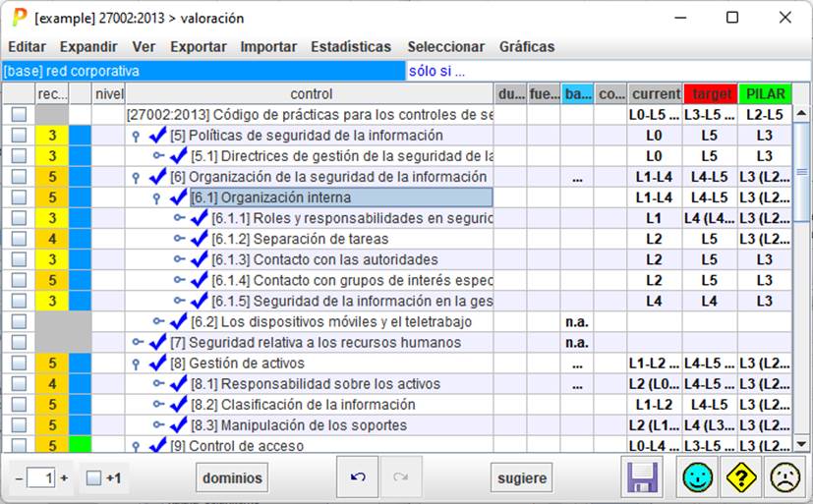Image resolution: width=813 pixels, height=504 pixels.
Task: Click blue checkmark of [8] Gestión de activos
Action: (157, 363)
